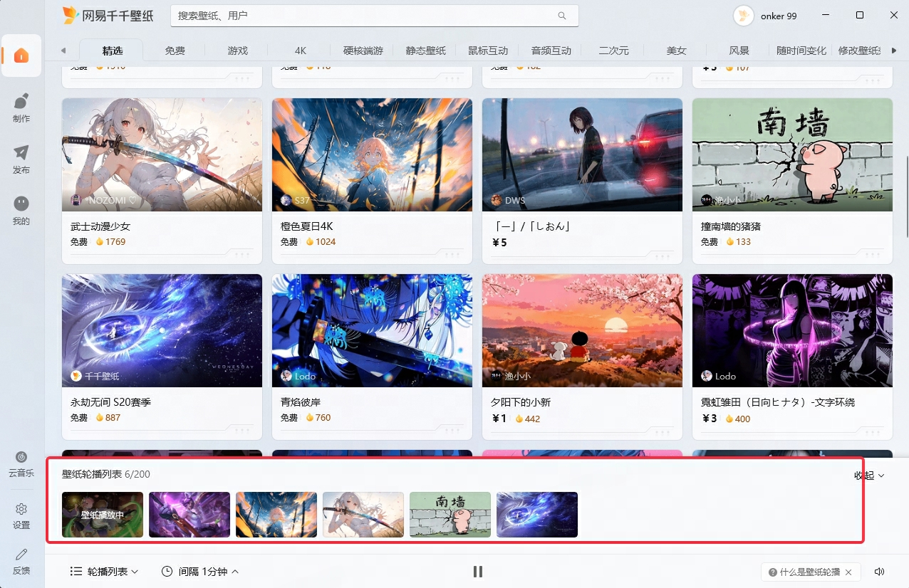Switch to the 美女 tab
This screenshot has height=588, width=909.
point(676,51)
